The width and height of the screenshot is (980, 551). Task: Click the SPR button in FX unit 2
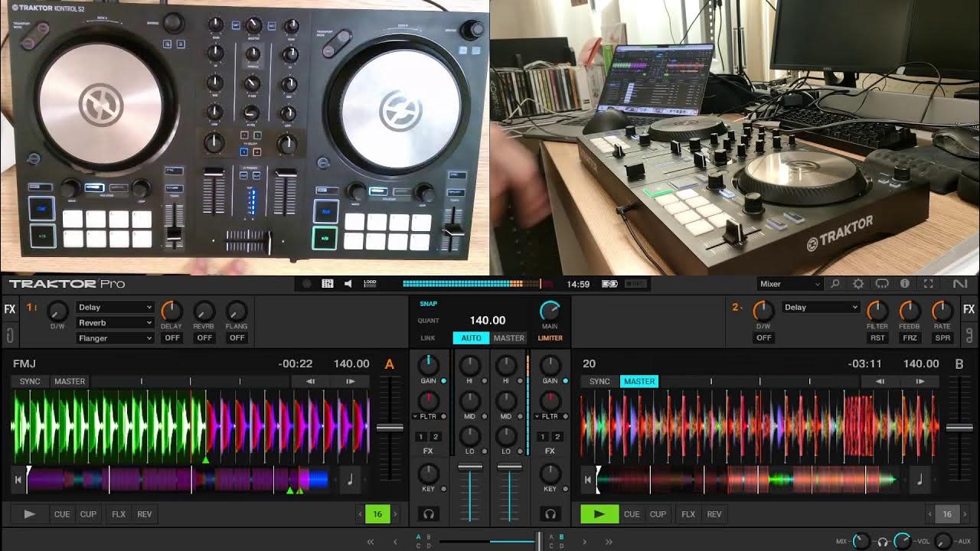tap(942, 337)
